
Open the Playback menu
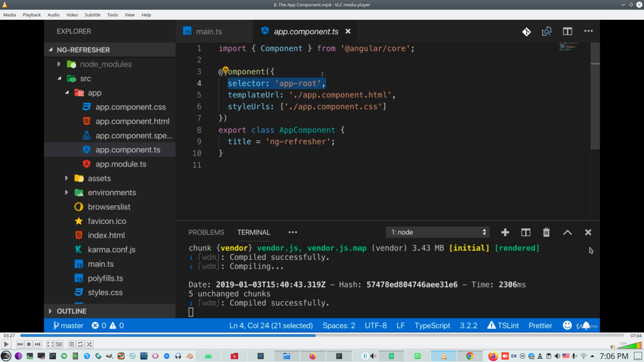coord(32,15)
